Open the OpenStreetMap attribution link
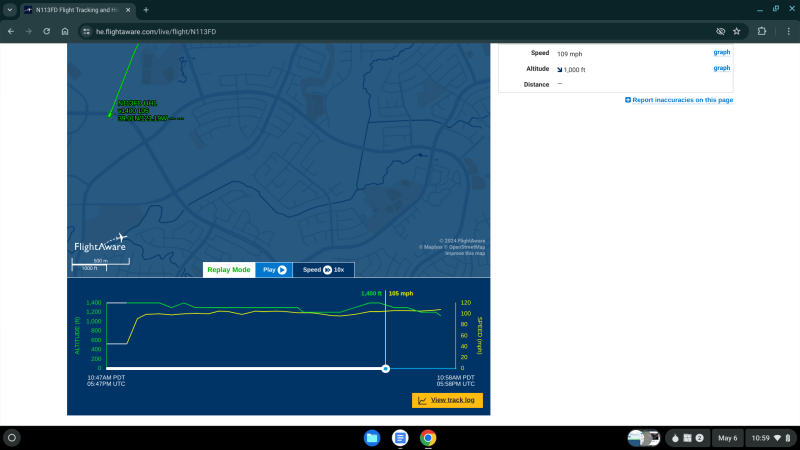800x450 pixels. pyautogui.click(x=465, y=247)
